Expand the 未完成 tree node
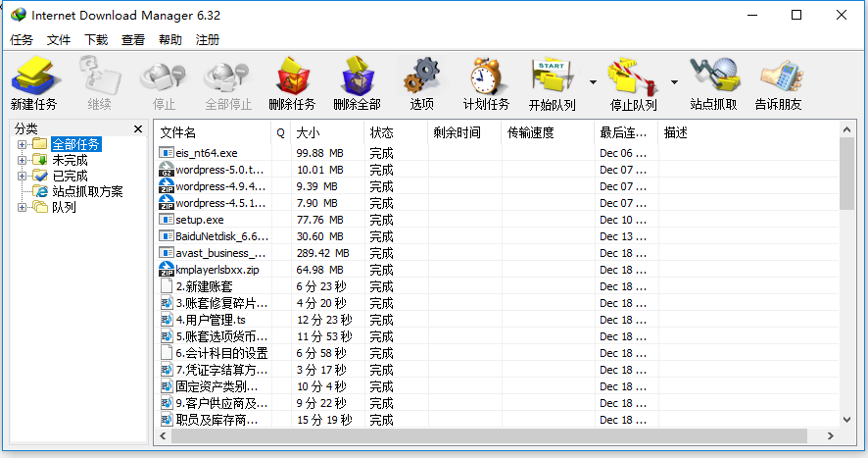This screenshot has height=458, width=868. pyautogui.click(x=22, y=160)
